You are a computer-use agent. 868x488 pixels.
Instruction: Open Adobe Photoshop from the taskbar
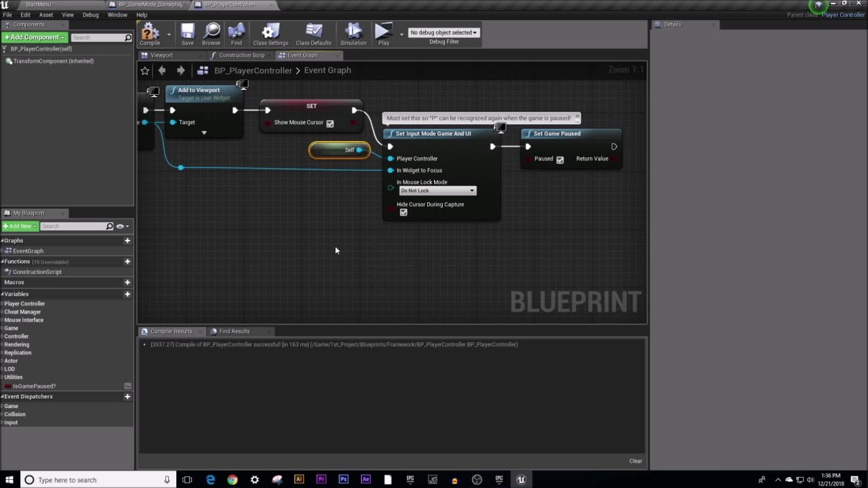pyautogui.click(x=343, y=480)
